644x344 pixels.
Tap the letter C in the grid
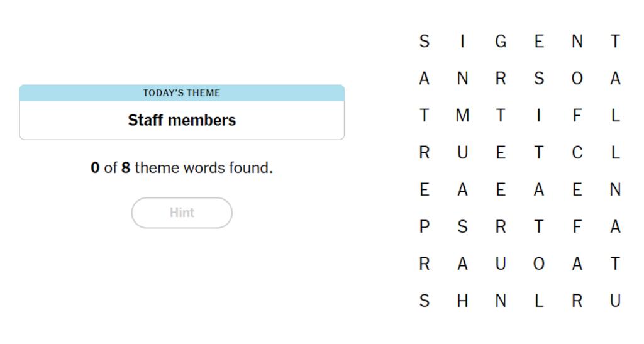[x=577, y=153]
